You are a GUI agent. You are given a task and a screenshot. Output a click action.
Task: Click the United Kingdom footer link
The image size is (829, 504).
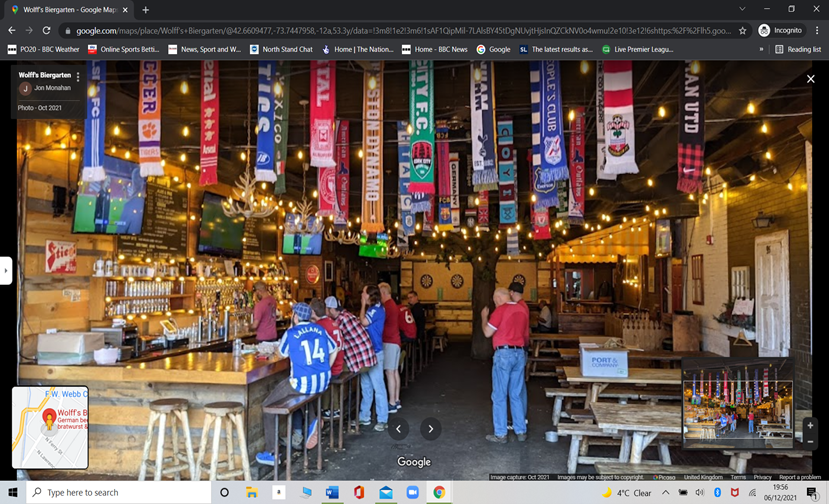click(x=703, y=477)
